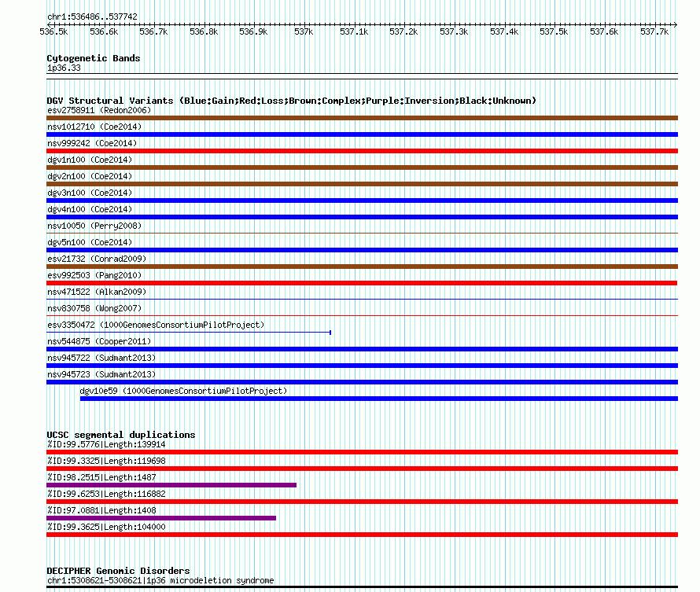Click the thin blue feature line under esv3350472
This screenshot has height=592, width=700.
pyautogui.click(x=189, y=333)
